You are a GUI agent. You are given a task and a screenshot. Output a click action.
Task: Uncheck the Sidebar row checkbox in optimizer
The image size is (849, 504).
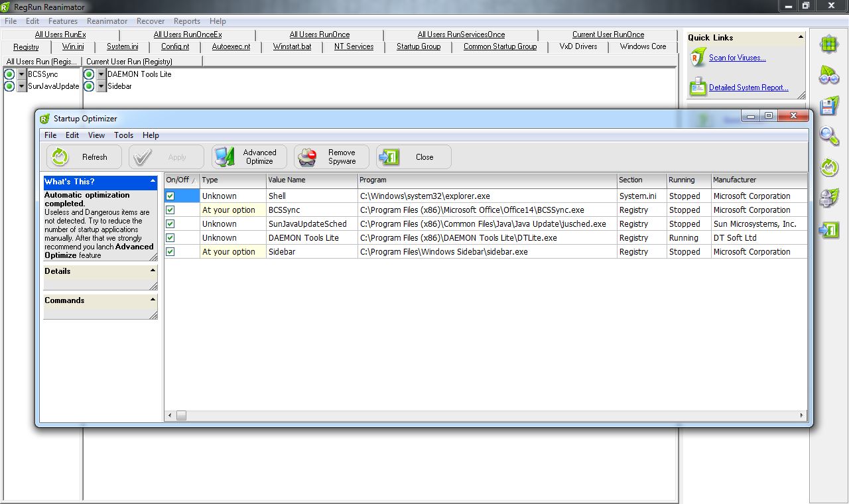170,252
